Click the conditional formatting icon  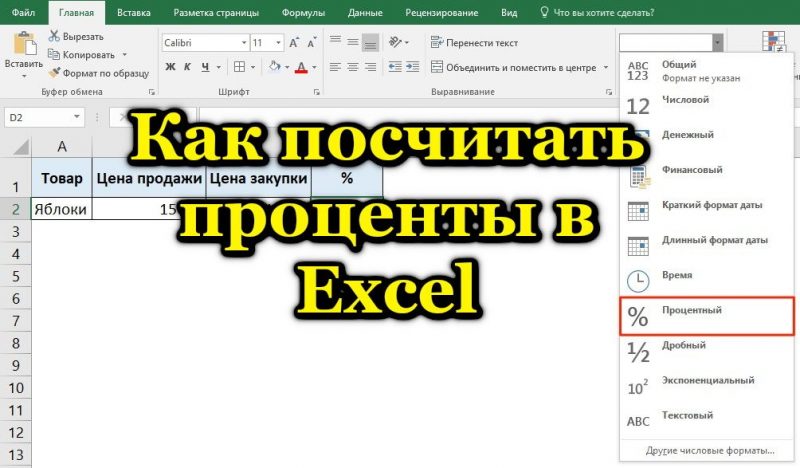coord(773,42)
